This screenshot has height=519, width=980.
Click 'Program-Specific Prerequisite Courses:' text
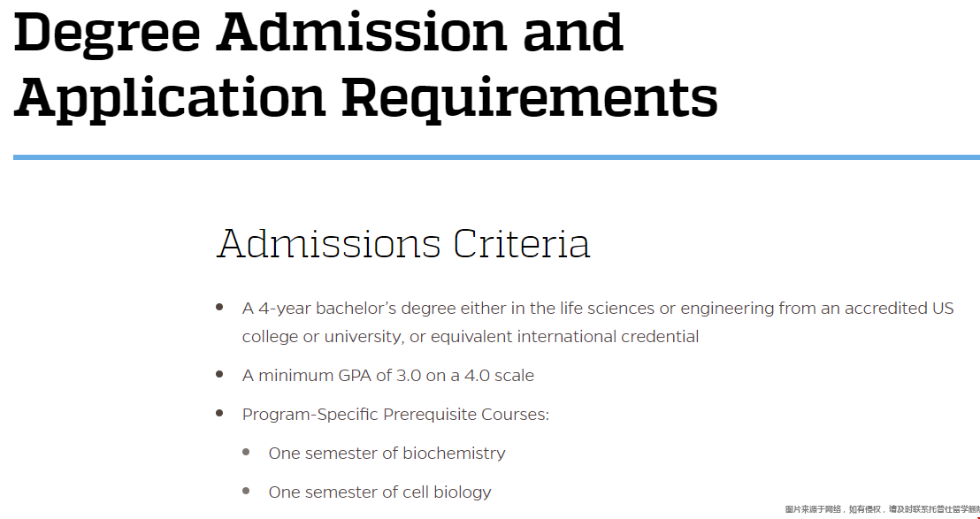[x=395, y=415]
